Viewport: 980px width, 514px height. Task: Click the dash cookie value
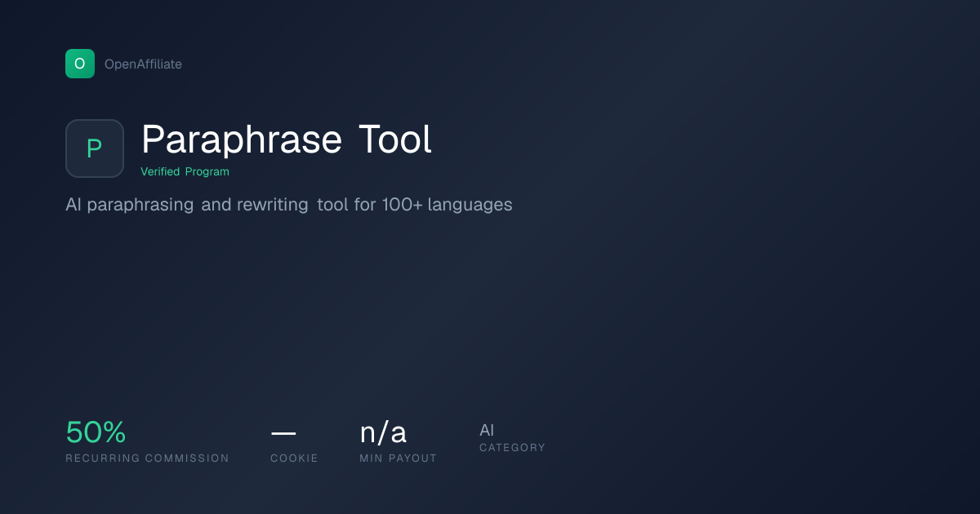click(283, 433)
